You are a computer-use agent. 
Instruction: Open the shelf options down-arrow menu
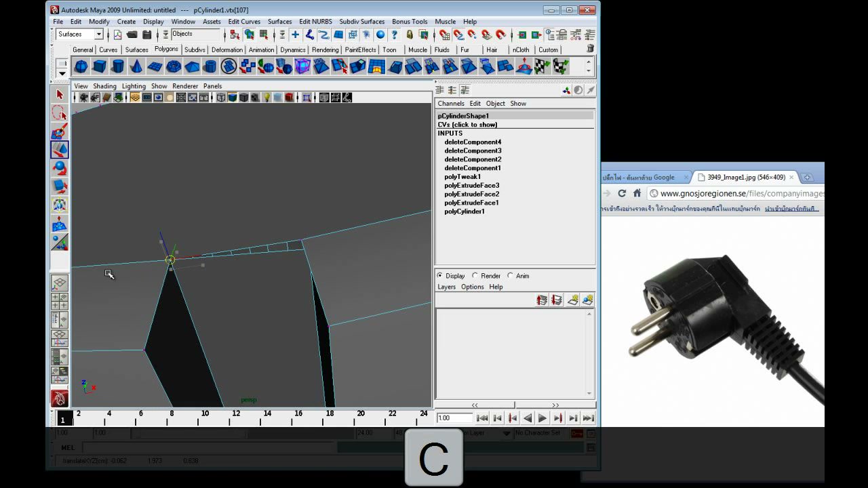(62, 73)
